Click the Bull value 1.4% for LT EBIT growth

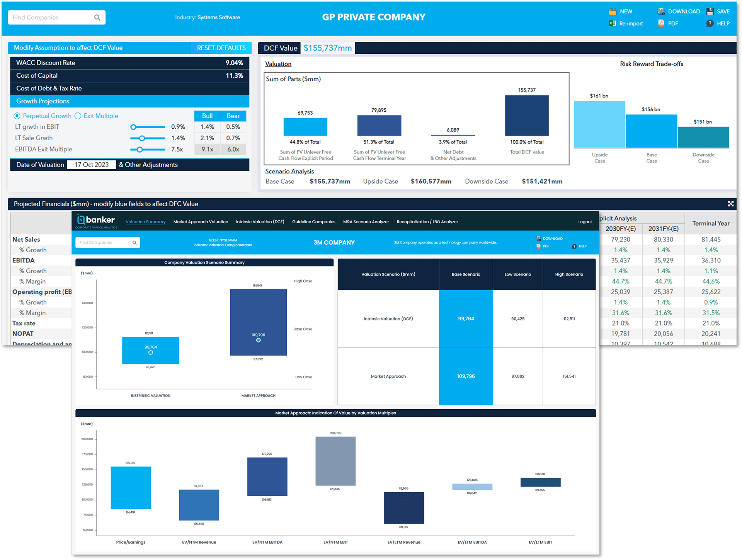pyautogui.click(x=207, y=127)
